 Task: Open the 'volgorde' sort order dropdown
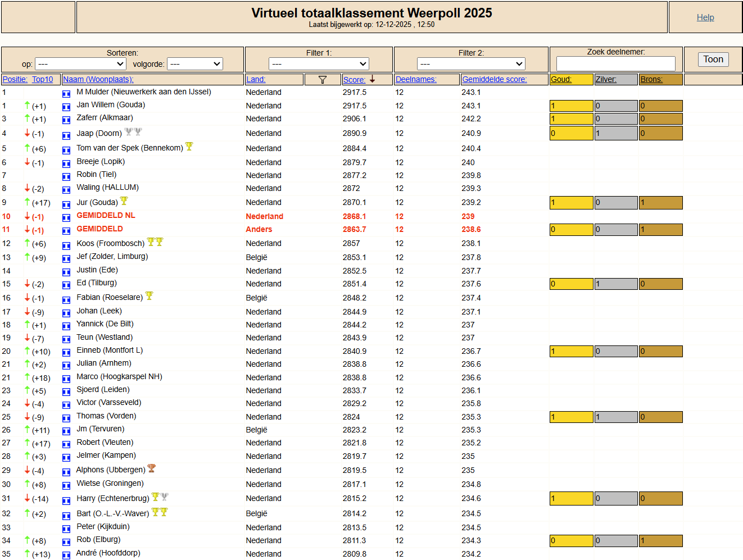[195, 64]
